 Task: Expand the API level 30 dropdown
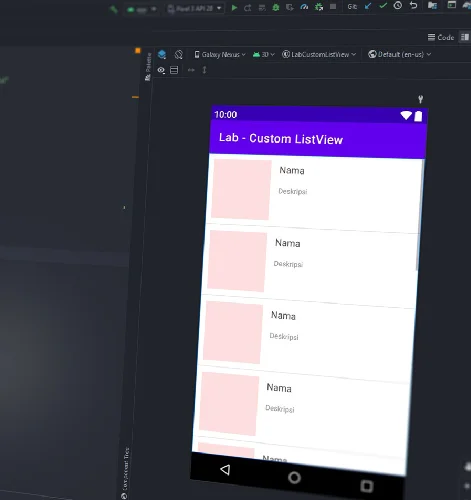coord(263,54)
